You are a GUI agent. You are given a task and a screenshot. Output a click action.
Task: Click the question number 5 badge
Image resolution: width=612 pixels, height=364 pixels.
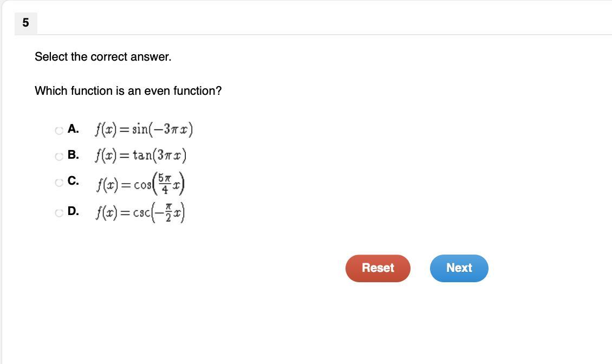[26, 23]
